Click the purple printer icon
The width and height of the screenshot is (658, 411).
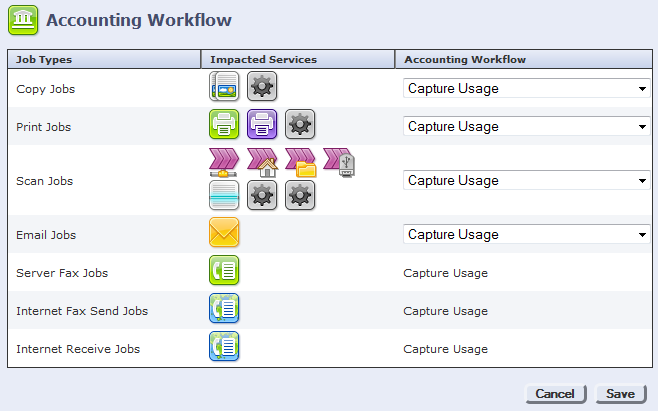coord(262,125)
